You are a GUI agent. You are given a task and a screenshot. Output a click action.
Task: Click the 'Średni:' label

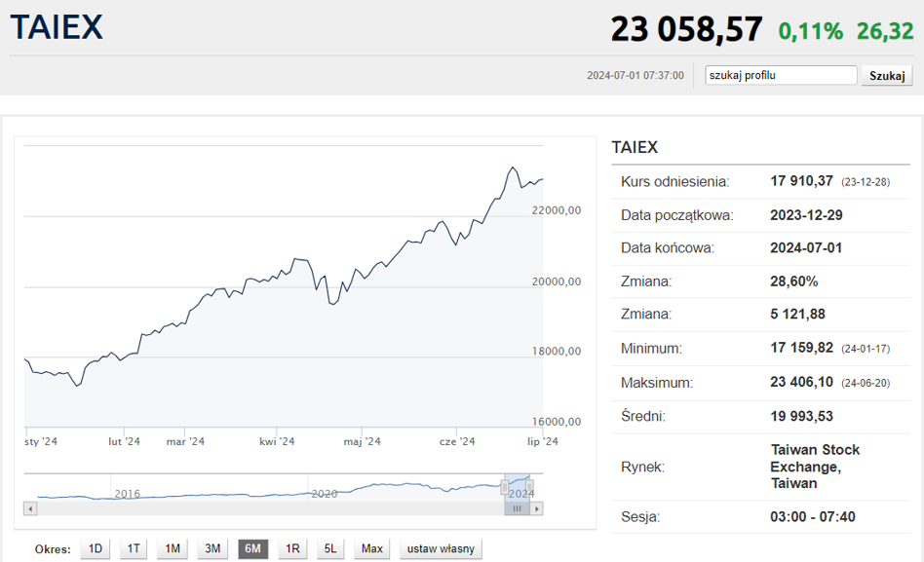[643, 416]
